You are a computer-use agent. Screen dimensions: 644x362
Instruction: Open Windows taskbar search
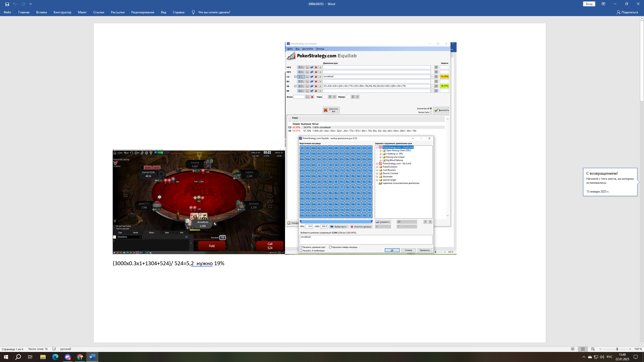pyautogui.click(x=18, y=357)
